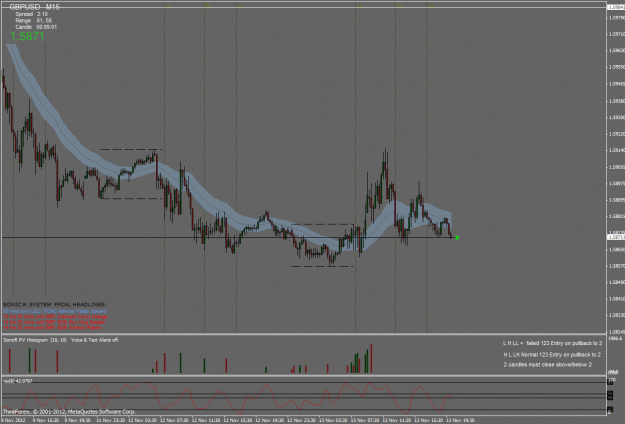The height and width of the screenshot is (424, 625).
Task: Click the Candle 00:09:01 countdown
Action: [36, 27]
